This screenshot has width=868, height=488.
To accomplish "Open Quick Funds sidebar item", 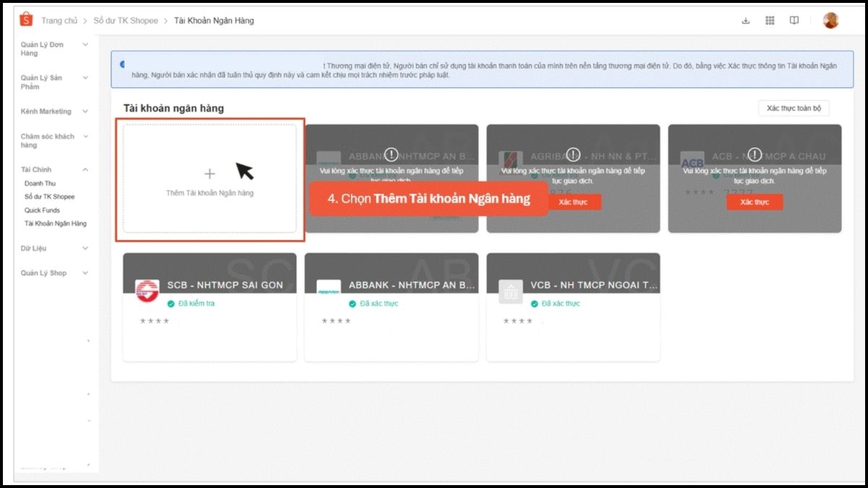I will tap(42, 210).
